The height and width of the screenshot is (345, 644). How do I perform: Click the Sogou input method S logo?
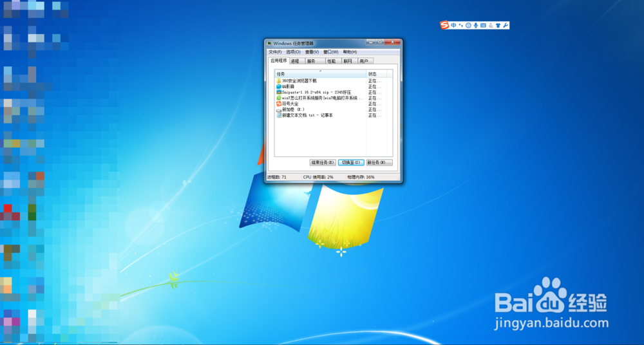[x=444, y=25]
